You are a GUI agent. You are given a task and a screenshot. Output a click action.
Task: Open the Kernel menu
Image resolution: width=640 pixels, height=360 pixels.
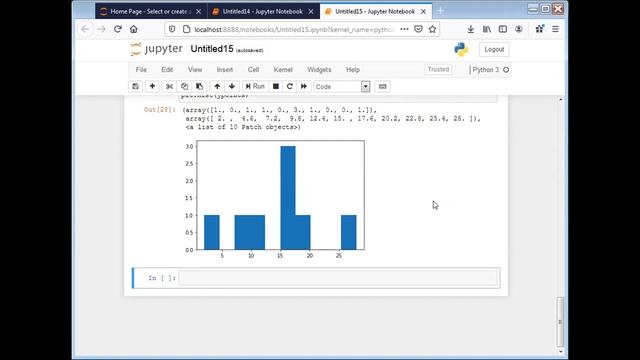[x=283, y=70]
